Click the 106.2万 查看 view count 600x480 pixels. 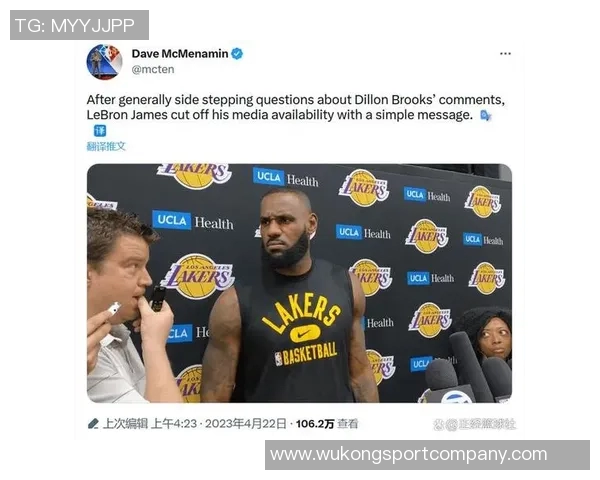point(327,424)
